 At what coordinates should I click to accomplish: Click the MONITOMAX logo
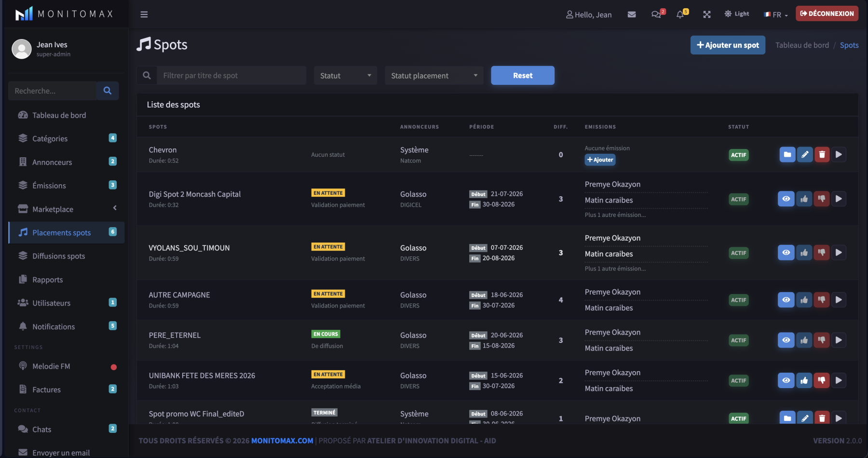64,13
